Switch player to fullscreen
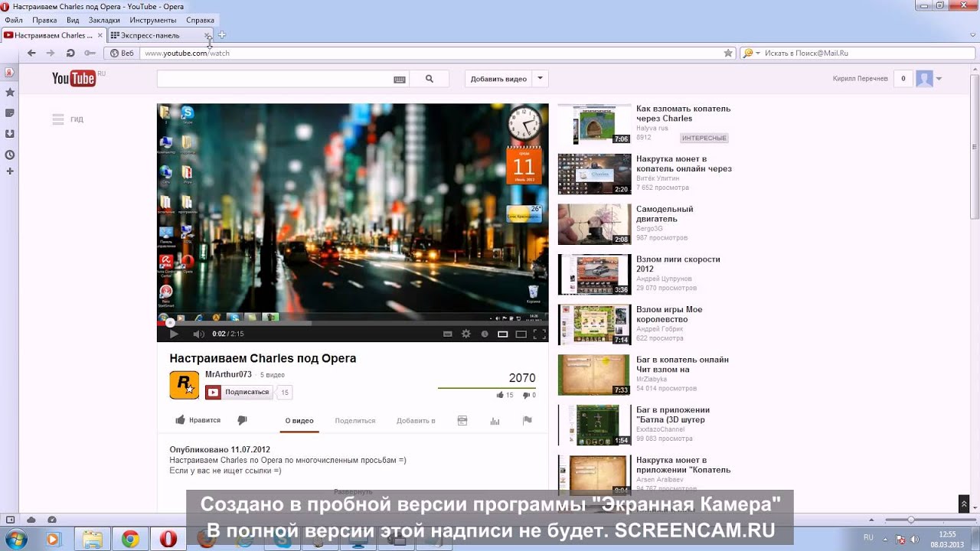This screenshot has width=980, height=551. tap(540, 334)
